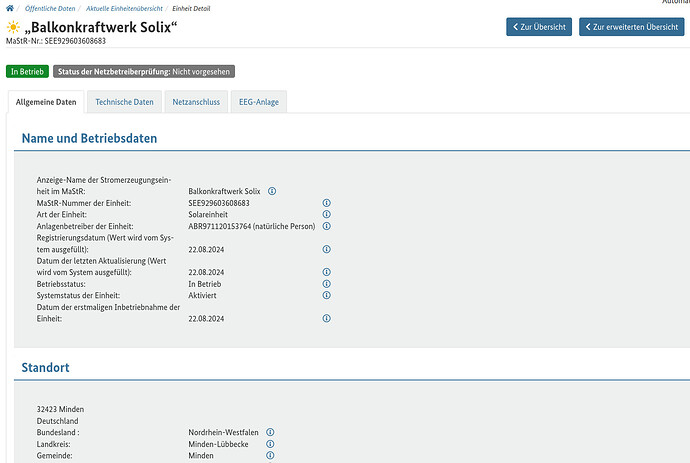Click the Aktiviert system status value
Viewport: 690px width, 463px height.
click(202, 295)
